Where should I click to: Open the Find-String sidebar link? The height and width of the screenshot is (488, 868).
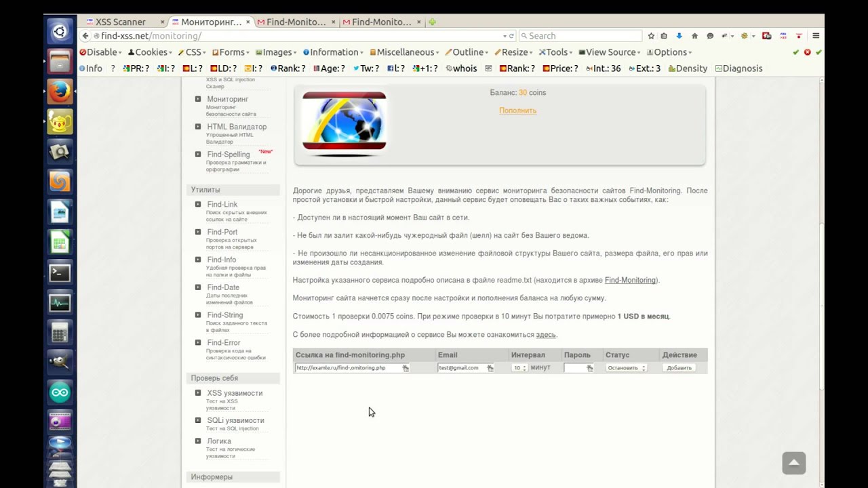click(x=225, y=315)
